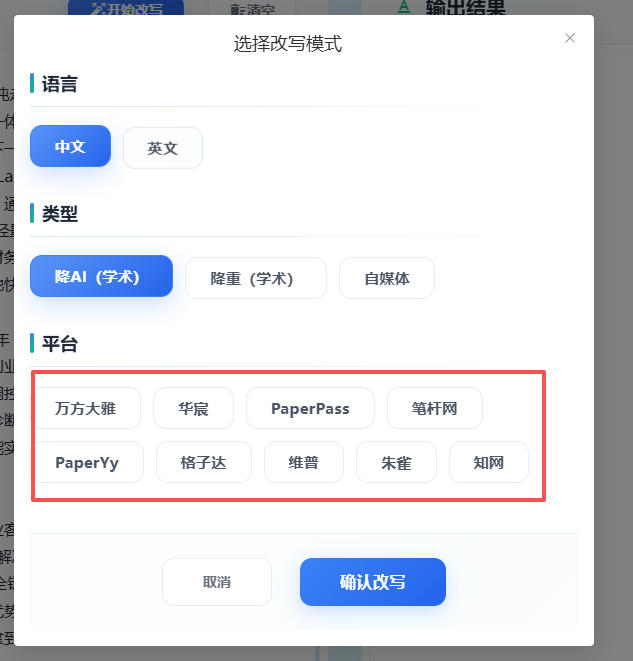633x661 pixels.
Task: Select the PaperYy platform
Action: point(87,463)
